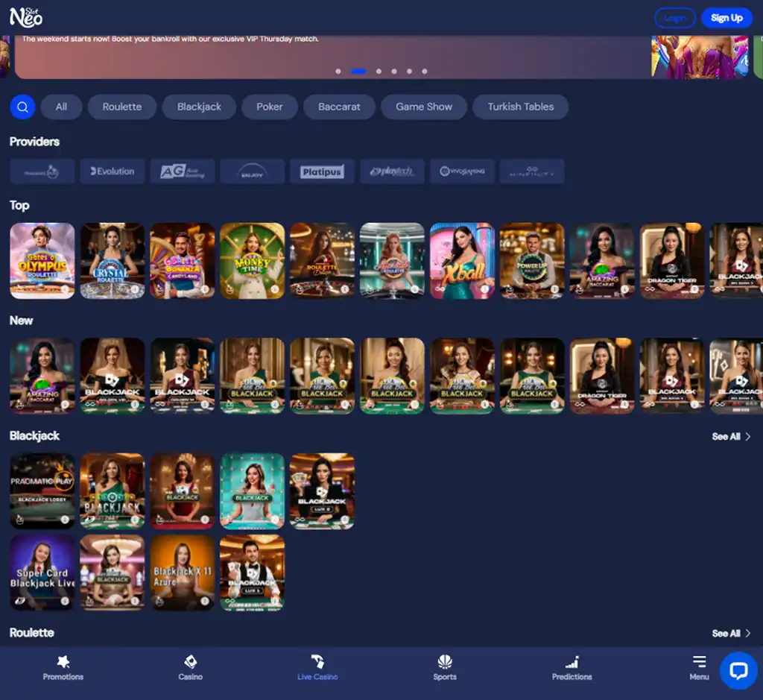Filter by Playtech provider logo
The height and width of the screenshot is (700, 763).
point(392,171)
